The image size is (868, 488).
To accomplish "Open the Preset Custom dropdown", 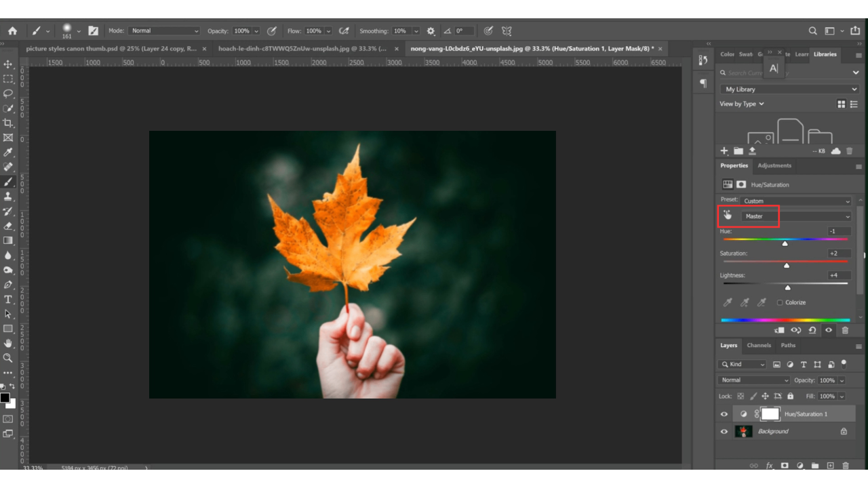I will point(795,201).
